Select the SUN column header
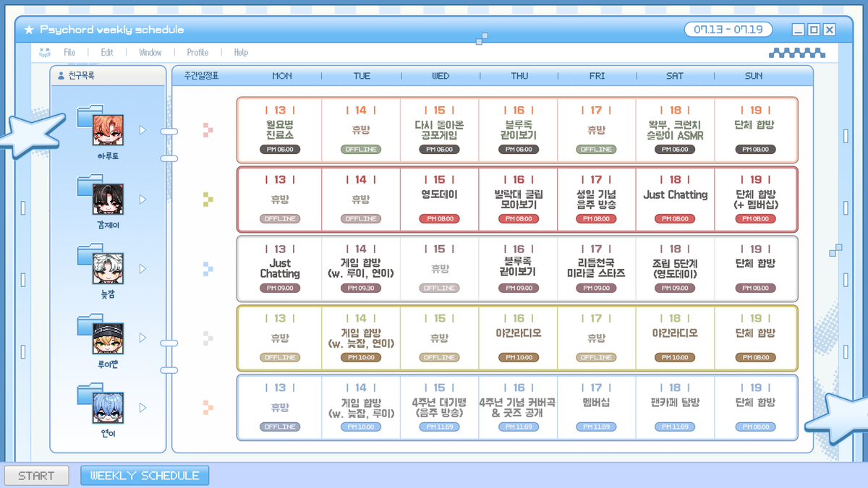Image resolution: width=868 pixels, height=488 pixels. tap(753, 76)
